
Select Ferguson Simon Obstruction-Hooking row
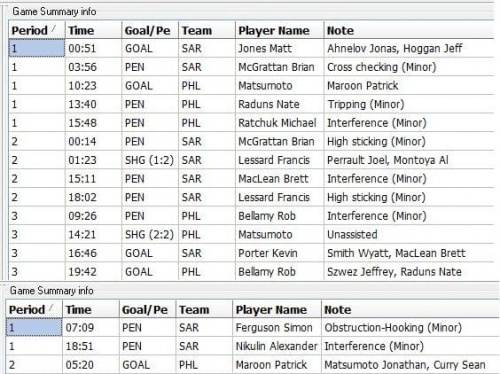[x=250, y=328]
